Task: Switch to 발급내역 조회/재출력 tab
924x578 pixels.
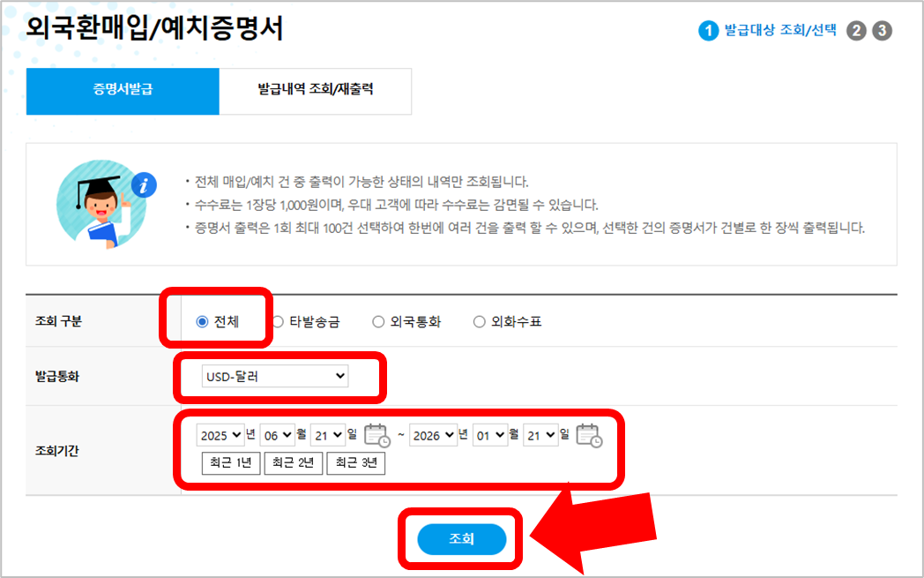Action: [316, 91]
